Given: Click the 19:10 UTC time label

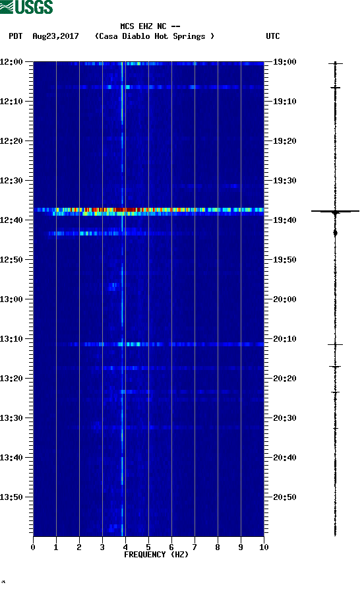Looking at the screenshot, I should [285, 102].
